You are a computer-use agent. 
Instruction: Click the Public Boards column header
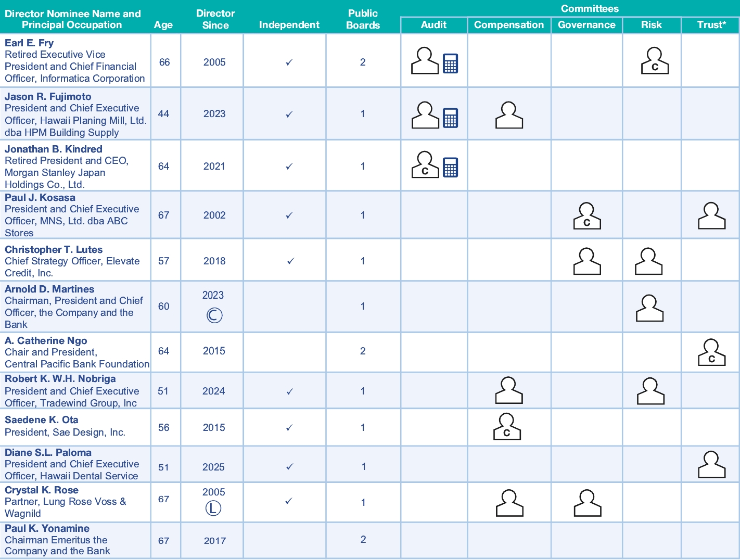[x=363, y=19]
